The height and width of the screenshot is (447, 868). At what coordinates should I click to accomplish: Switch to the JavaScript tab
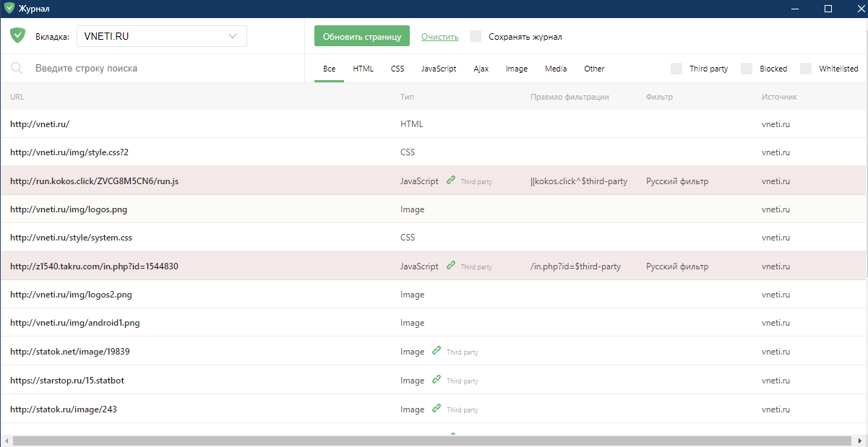(439, 69)
